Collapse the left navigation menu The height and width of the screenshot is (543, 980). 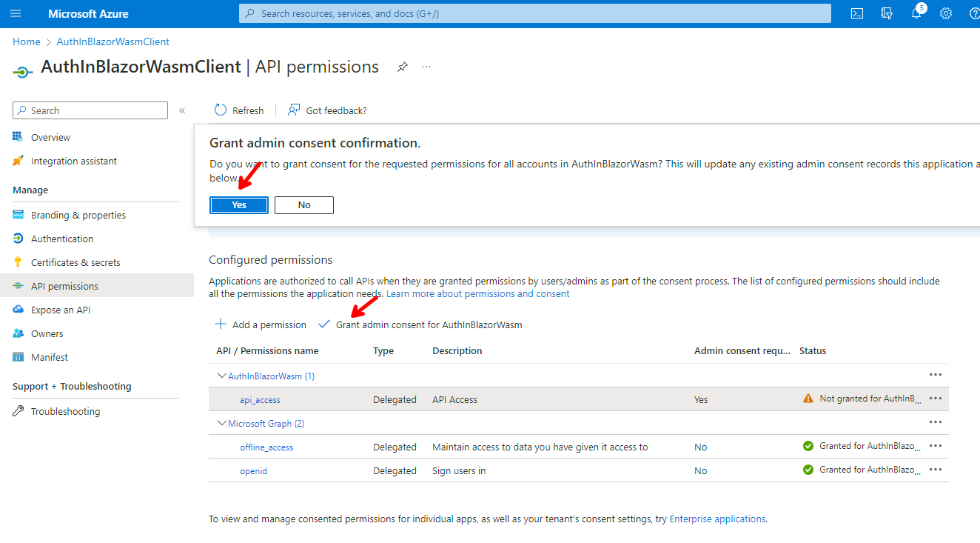pyautogui.click(x=182, y=110)
